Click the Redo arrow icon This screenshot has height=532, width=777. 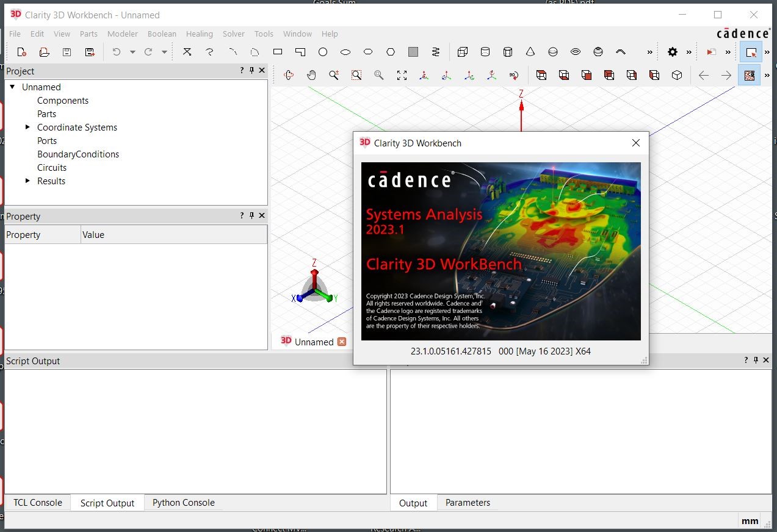148,52
